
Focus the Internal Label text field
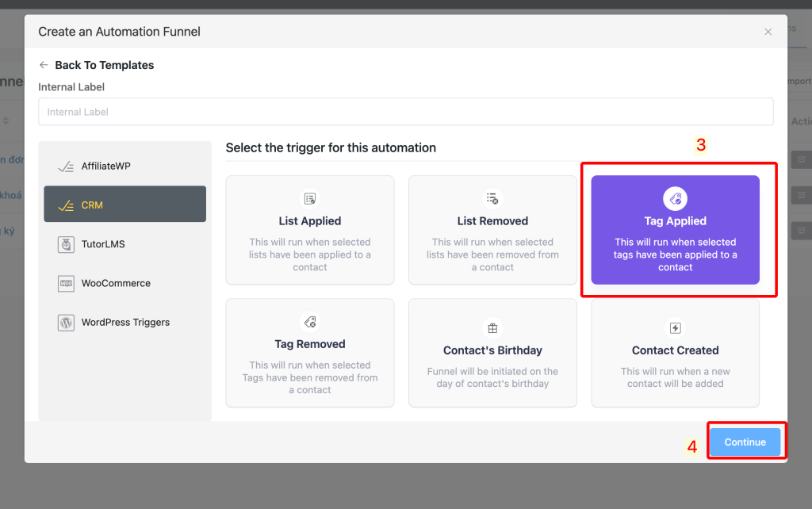coord(405,112)
